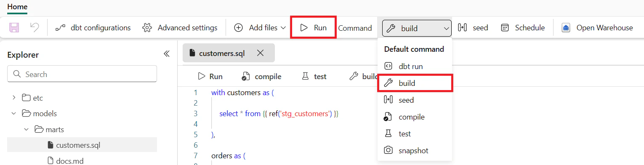Click the Advanced settings gear icon
The height and width of the screenshot is (165, 644).
pyautogui.click(x=147, y=28)
